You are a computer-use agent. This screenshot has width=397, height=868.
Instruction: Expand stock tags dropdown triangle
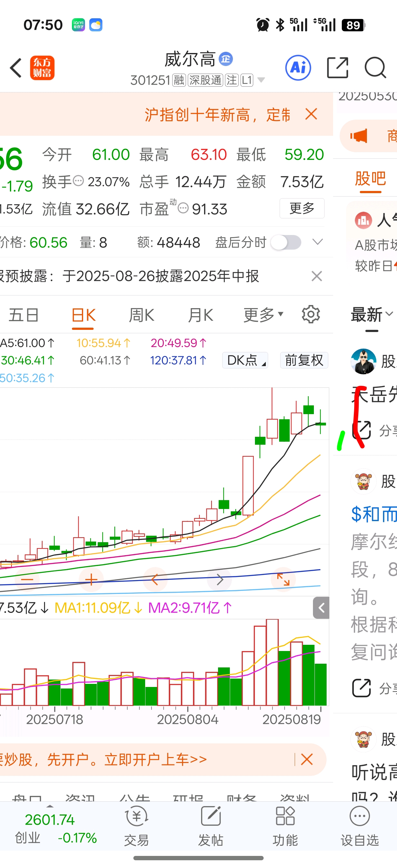pyautogui.click(x=261, y=80)
